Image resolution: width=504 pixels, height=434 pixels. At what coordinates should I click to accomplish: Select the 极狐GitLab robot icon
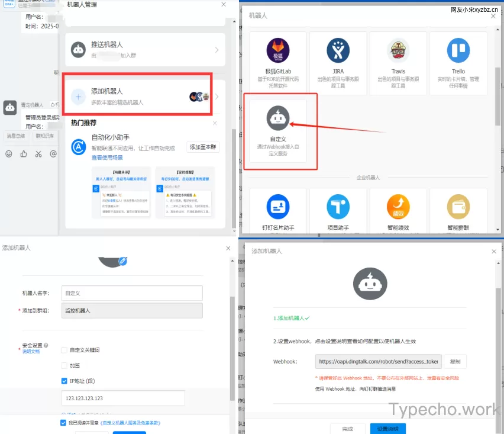pos(277,51)
